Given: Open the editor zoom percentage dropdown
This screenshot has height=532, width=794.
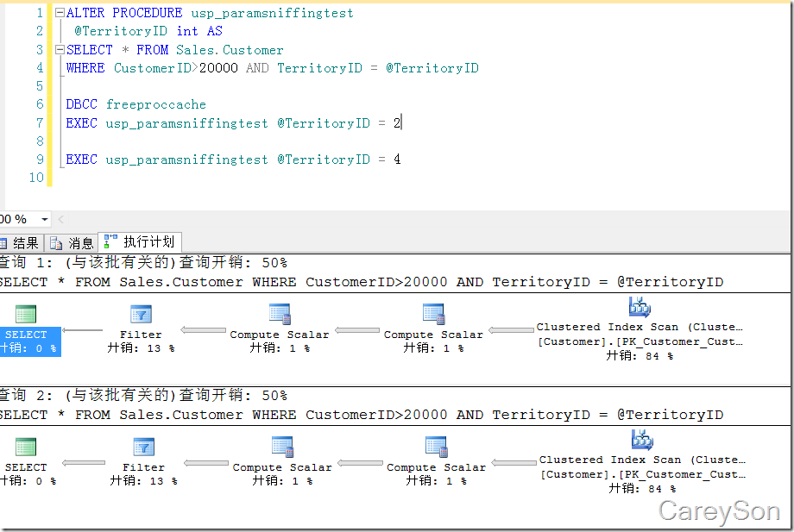Looking at the screenshot, I should (x=45, y=220).
